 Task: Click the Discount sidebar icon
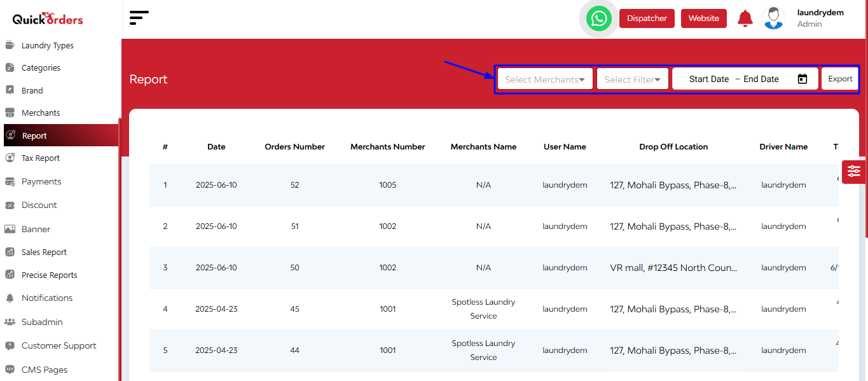click(x=10, y=205)
